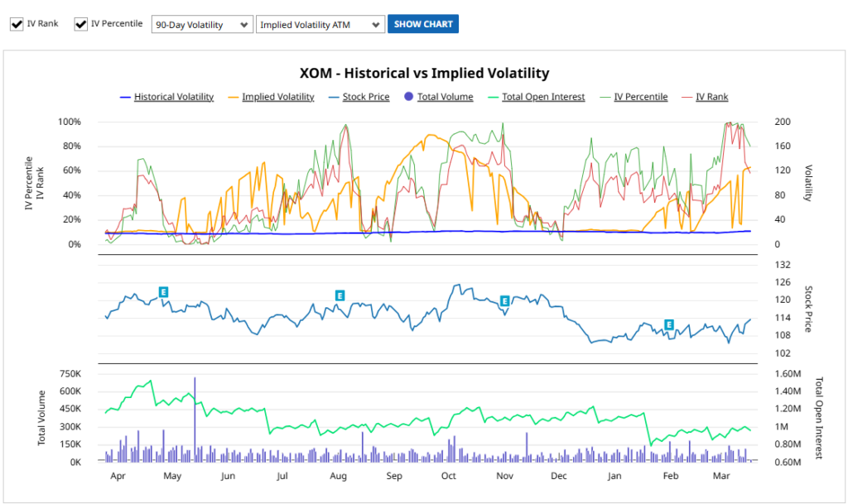Hide the Historical Volatility series via legend

tap(173, 97)
